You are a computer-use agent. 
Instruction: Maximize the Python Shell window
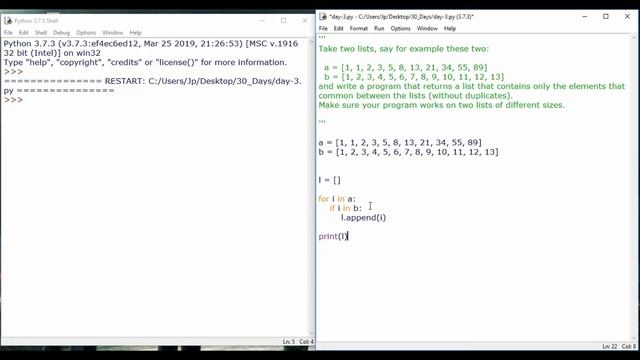(283, 20)
